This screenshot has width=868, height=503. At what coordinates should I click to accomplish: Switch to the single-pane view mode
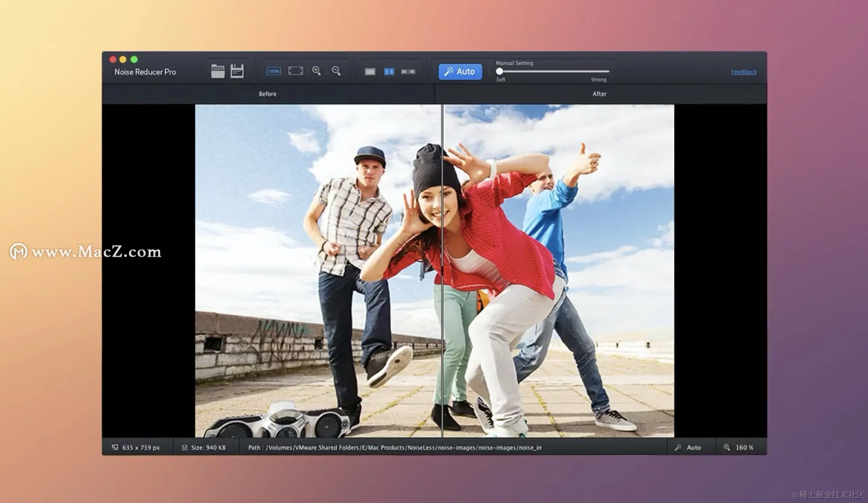370,71
